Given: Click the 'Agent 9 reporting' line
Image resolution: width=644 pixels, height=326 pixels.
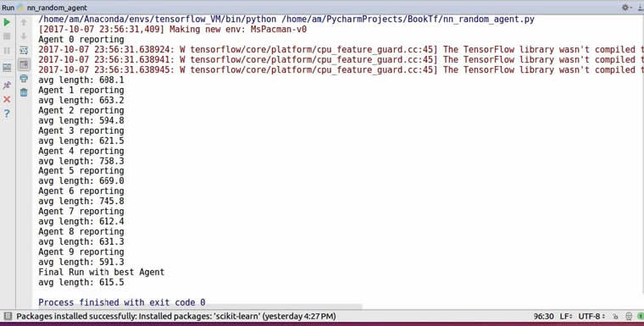Looking at the screenshot, I should tap(80, 252).
